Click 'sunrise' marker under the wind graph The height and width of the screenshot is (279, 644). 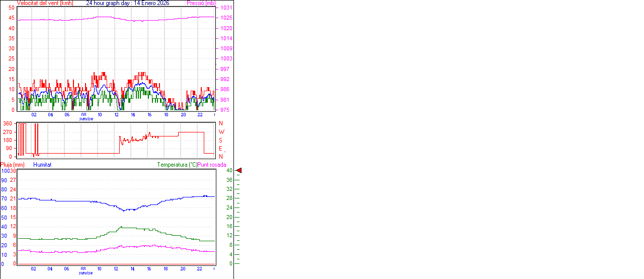click(86, 119)
